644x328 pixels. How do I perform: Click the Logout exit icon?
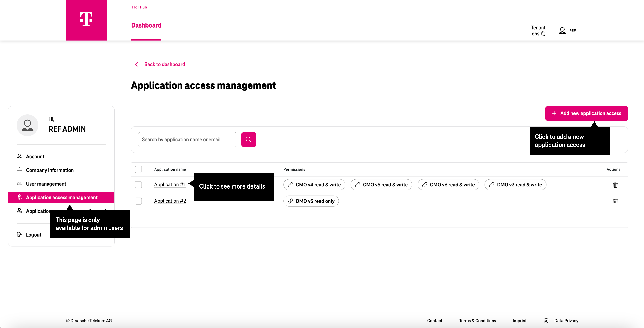[19, 234]
